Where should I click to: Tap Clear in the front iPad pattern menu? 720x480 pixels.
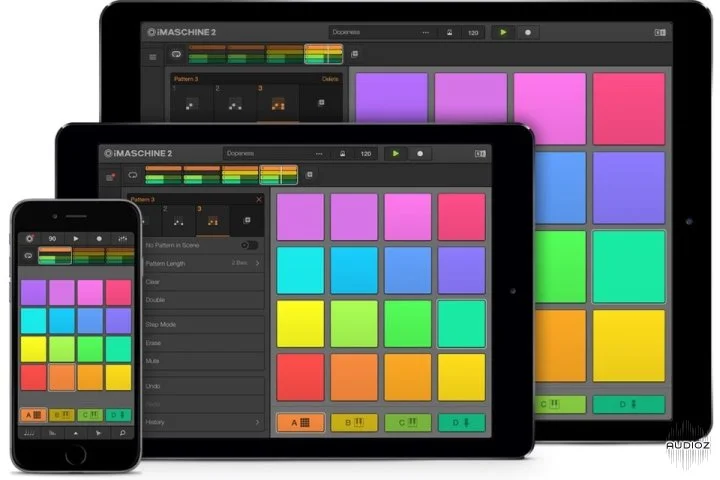[203, 282]
